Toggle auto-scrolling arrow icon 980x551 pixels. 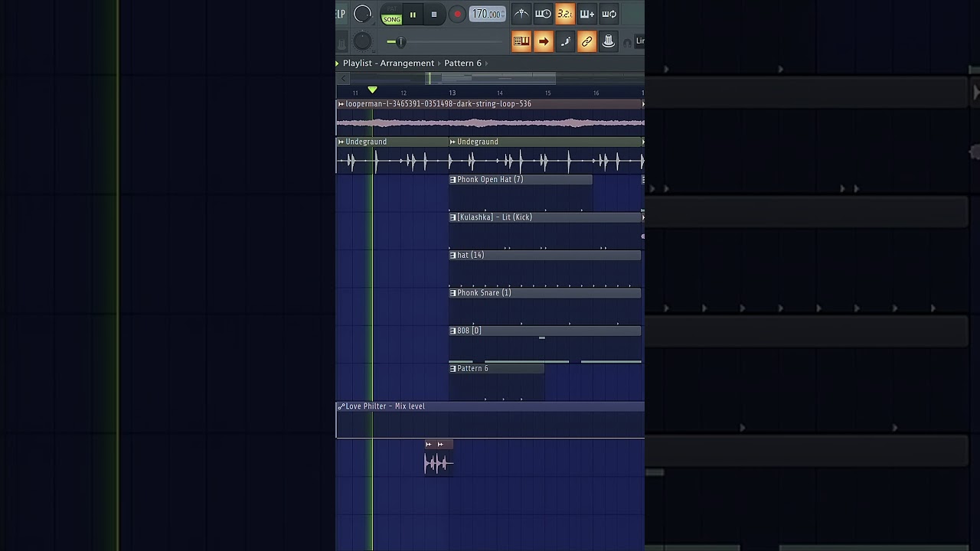click(x=544, y=41)
